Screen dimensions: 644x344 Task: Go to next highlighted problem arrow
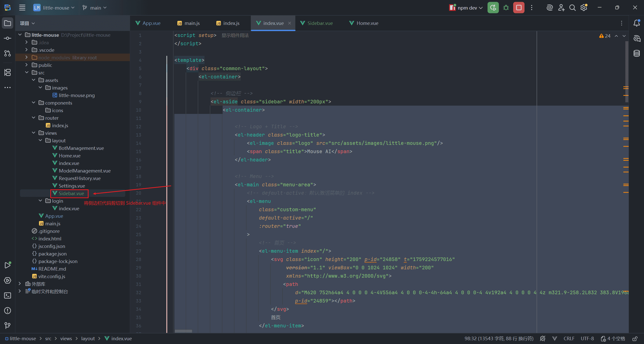(624, 36)
